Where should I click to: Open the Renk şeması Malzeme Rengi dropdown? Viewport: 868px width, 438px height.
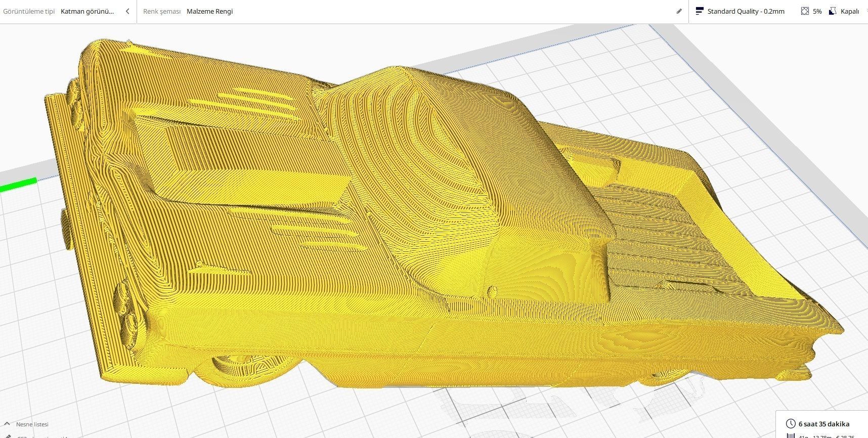click(x=209, y=11)
